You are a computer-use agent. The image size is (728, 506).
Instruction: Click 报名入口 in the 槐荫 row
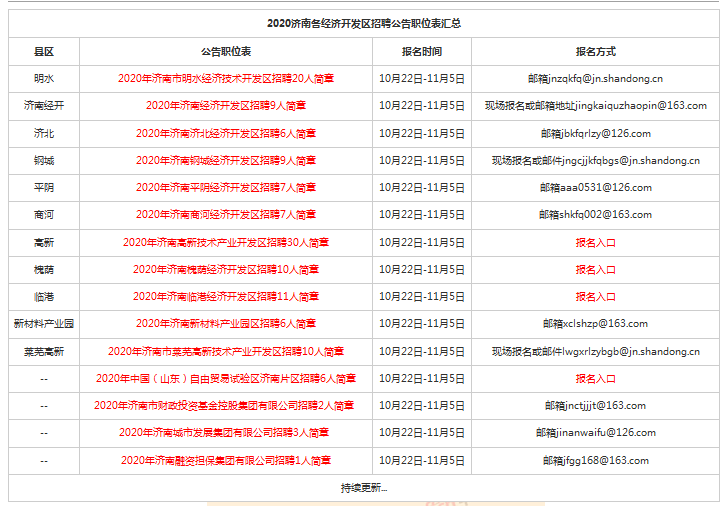tap(595, 269)
